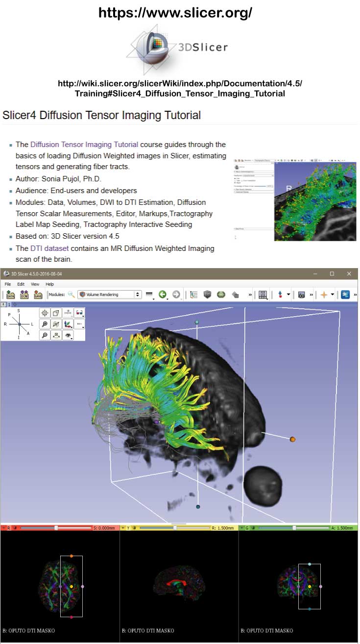
Task: Click the mouse mode transform arrow icon
Action: (280, 295)
